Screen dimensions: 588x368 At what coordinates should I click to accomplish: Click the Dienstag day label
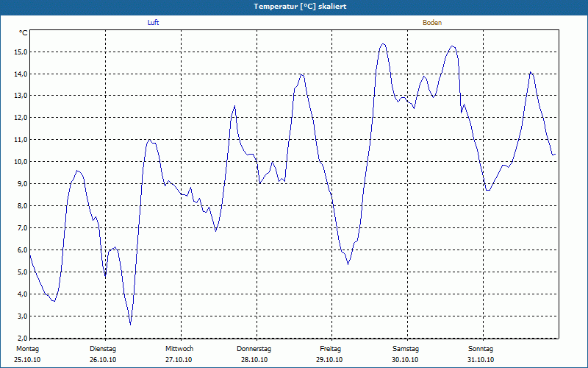[103, 349]
